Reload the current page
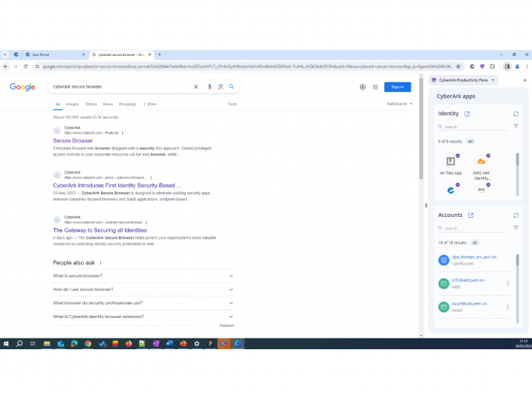Screen dimensions: 532x399 coord(26,67)
